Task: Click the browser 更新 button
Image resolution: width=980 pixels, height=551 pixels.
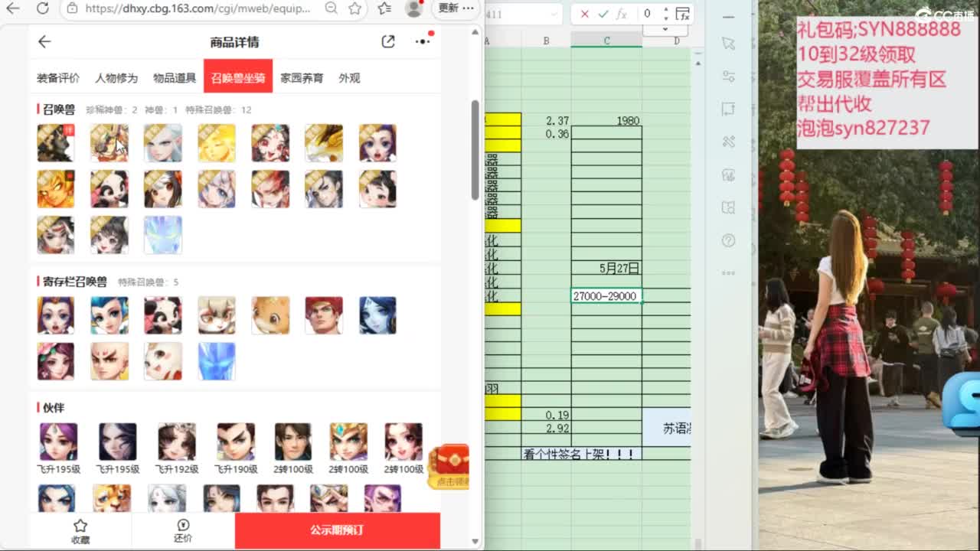Action: [449, 8]
